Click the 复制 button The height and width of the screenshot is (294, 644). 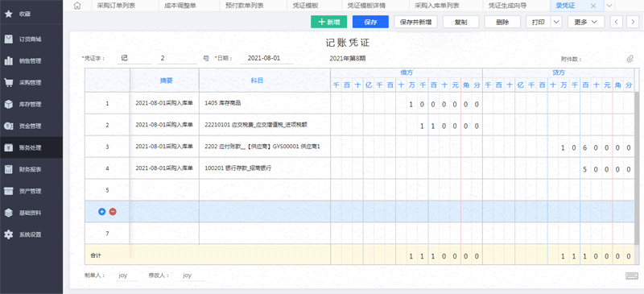(460, 23)
